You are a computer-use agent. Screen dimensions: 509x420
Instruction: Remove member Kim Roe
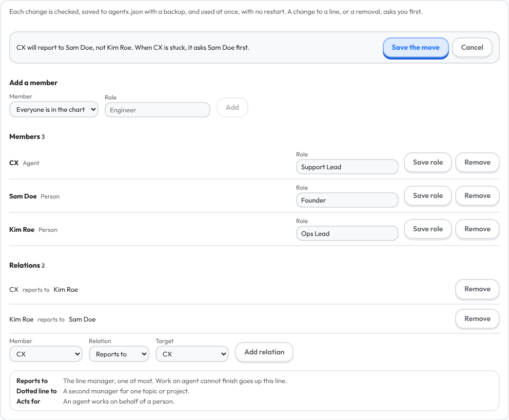477,229
